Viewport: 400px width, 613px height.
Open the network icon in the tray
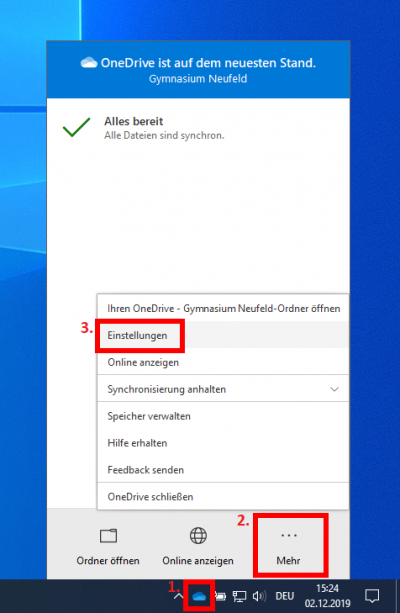(239, 596)
